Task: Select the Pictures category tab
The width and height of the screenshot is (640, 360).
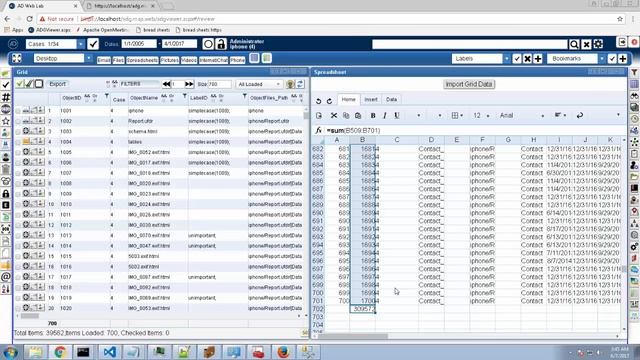Action: tap(169, 60)
